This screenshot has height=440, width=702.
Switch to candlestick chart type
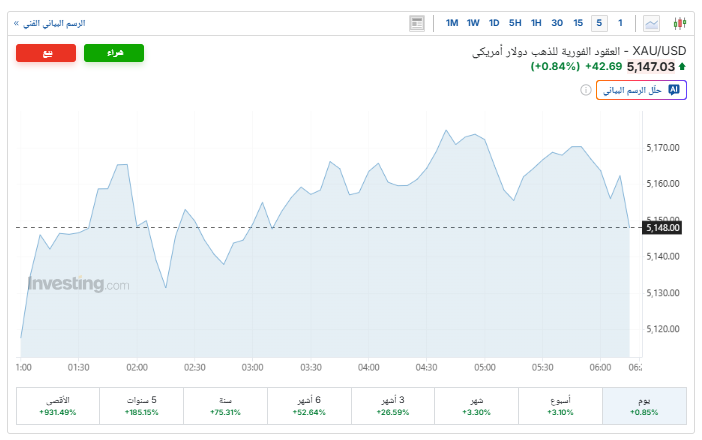pos(680,23)
